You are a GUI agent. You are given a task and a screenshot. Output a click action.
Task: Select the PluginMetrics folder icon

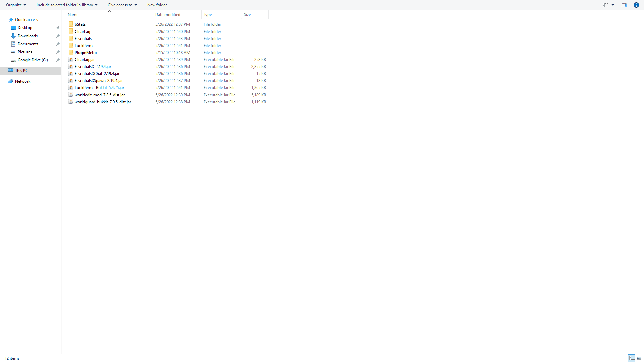point(71,53)
